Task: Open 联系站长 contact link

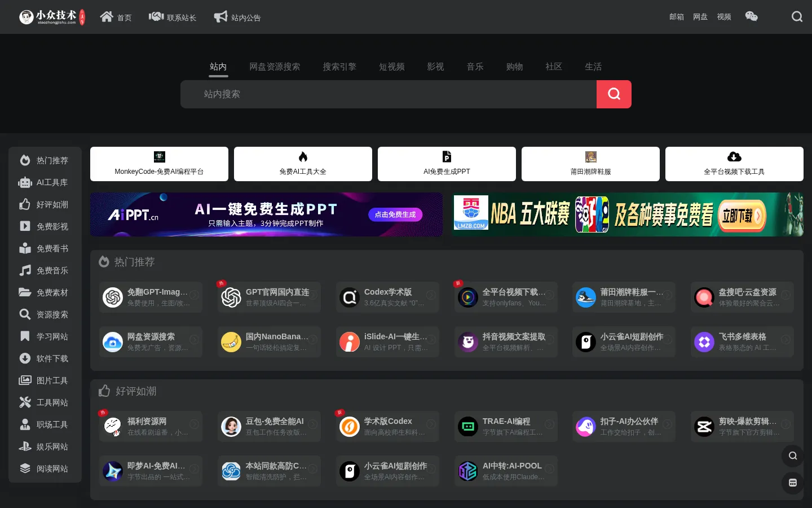Action: click(173, 17)
